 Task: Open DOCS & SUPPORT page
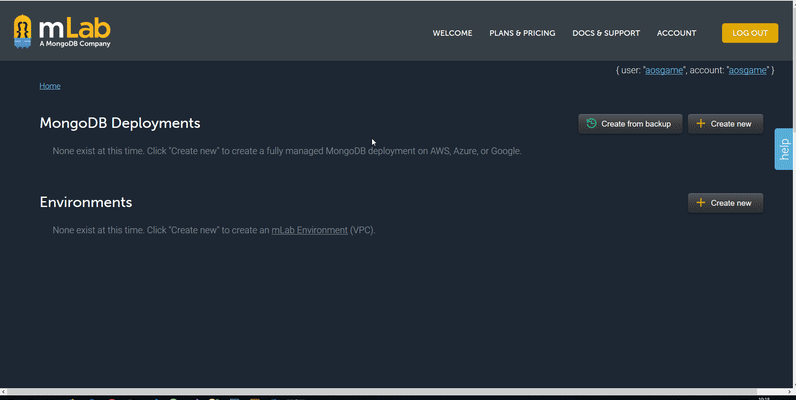click(606, 33)
